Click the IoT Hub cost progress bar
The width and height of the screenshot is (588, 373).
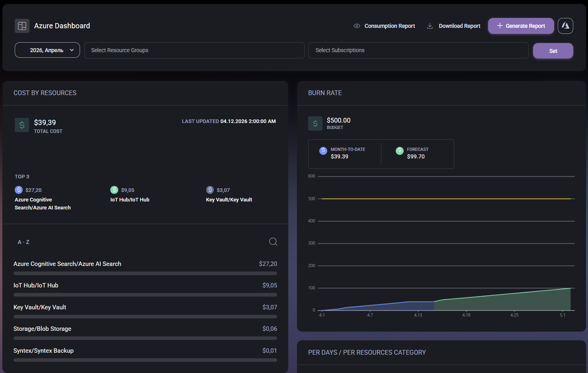pyautogui.click(x=145, y=295)
